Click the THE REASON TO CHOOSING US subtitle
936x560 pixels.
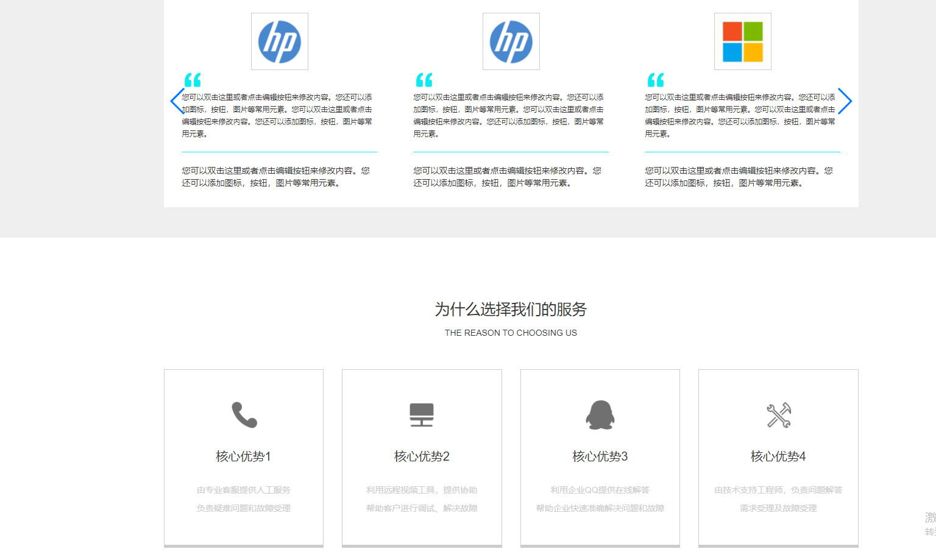point(511,333)
